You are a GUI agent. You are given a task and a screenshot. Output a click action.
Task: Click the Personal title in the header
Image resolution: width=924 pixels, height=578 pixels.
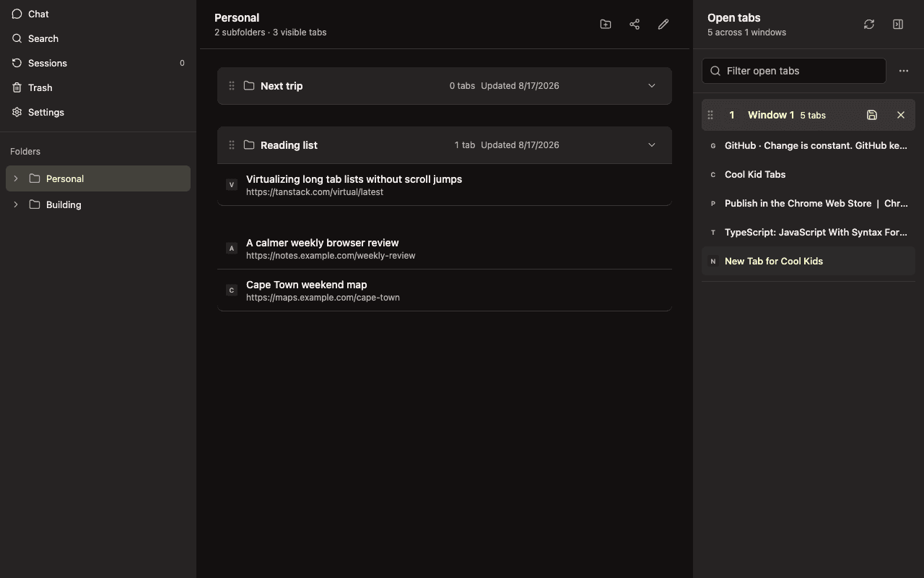point(237,18)
